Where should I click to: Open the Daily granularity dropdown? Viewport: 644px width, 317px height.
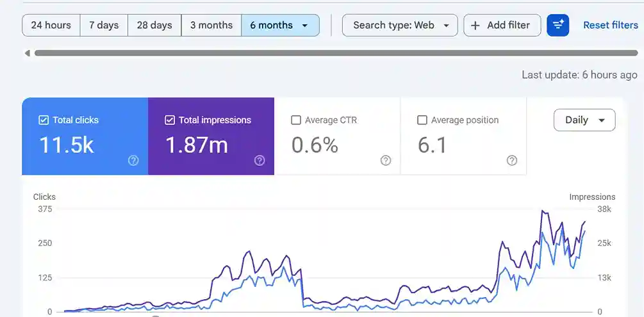(584, 120)
